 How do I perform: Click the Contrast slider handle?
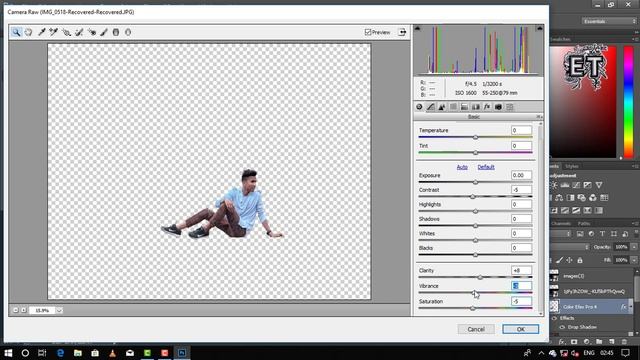473,197
